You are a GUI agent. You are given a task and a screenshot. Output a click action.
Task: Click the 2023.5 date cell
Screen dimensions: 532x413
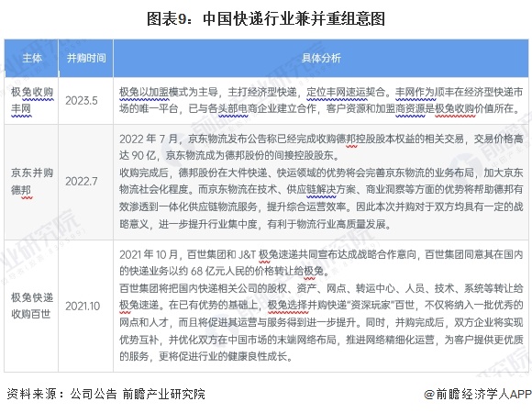click(x=82, y=101)
